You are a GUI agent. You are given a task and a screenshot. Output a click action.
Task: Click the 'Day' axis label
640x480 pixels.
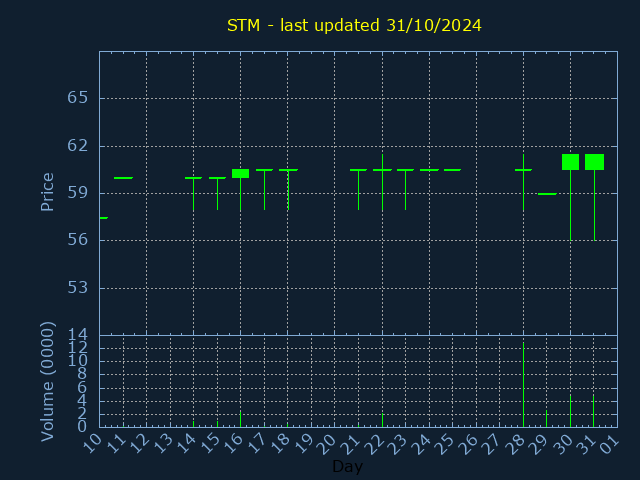coord(347,466)
